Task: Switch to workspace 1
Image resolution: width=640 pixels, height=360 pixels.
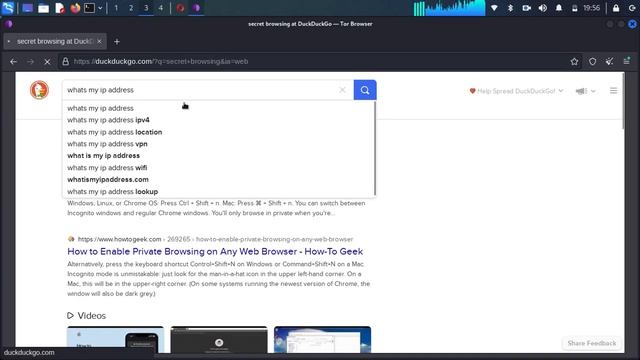Action: coord(116,8)
